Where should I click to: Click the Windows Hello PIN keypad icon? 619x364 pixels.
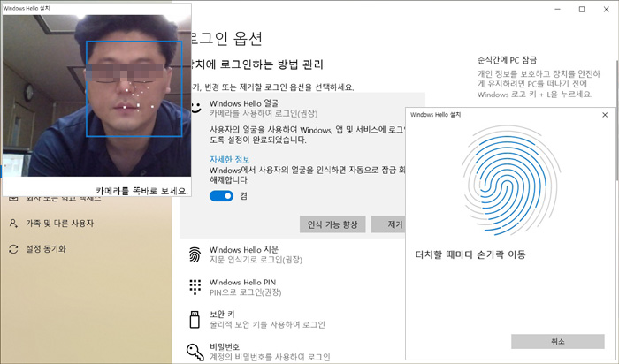click(x=195, y=287)
